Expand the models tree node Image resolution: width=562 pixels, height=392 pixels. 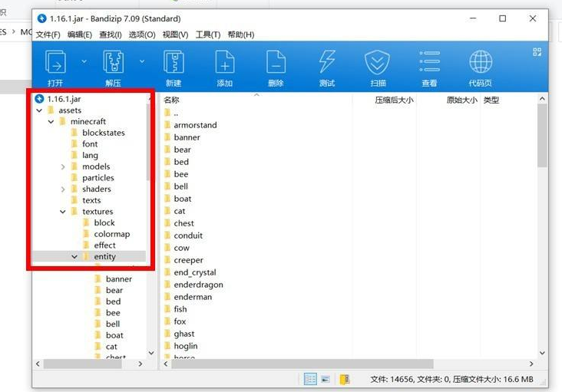63,166
